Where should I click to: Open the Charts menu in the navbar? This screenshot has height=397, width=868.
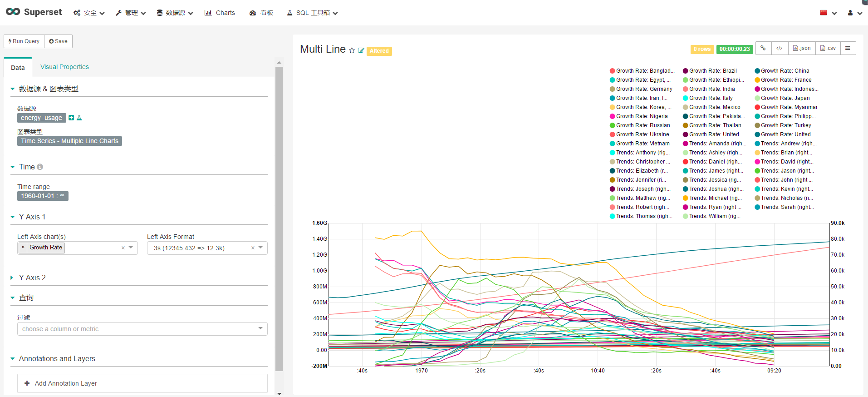[x=220, y=13]
